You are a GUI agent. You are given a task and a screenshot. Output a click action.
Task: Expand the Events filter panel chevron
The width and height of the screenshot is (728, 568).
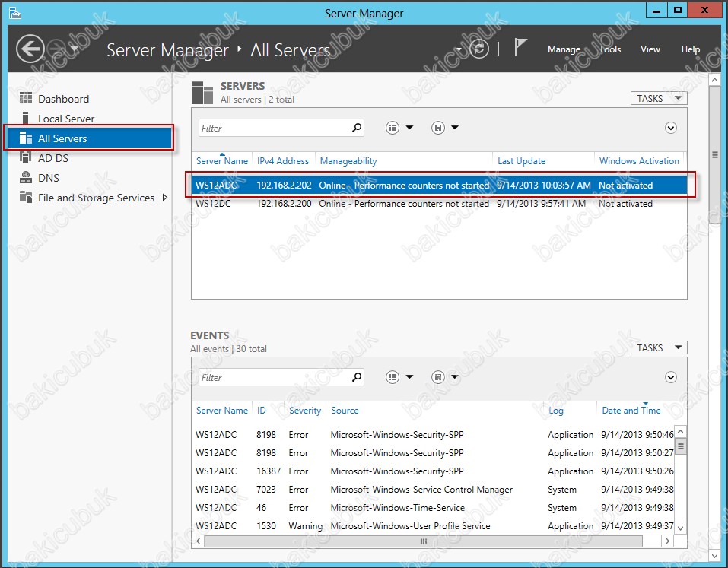click(x=670, y=377)
